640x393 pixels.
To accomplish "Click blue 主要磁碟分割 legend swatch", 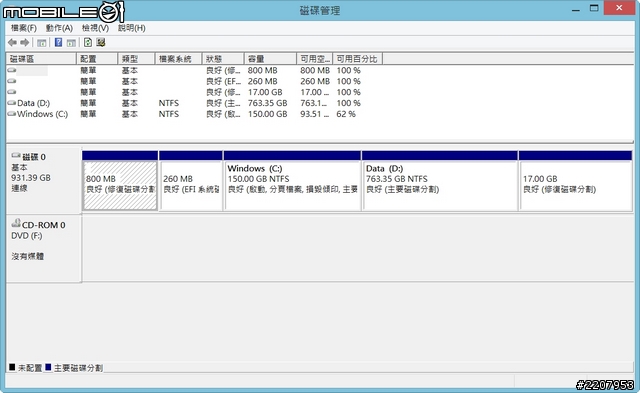I will [x=48, y=367].
